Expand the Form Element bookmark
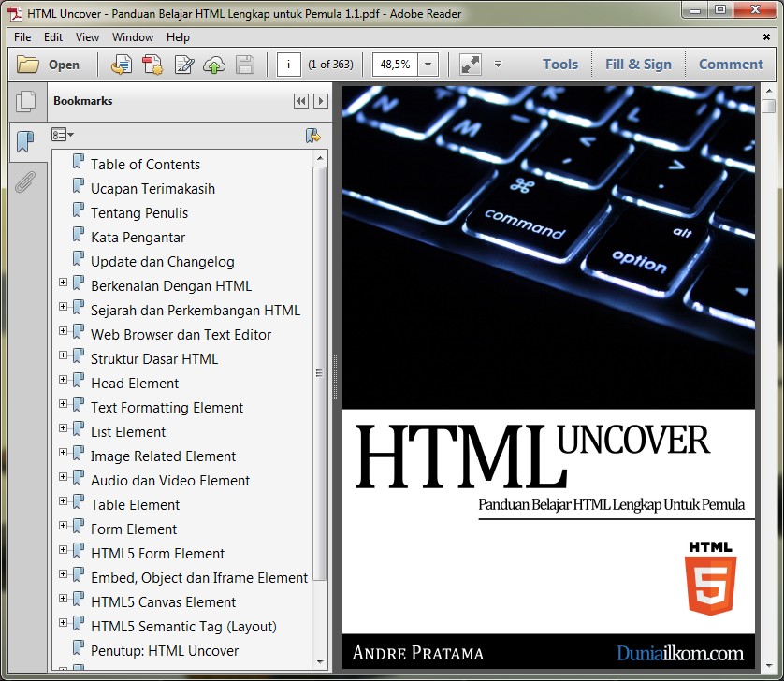The height and width of the screenshot is (681, 784). pyautogui.click(x=63, y=526)
